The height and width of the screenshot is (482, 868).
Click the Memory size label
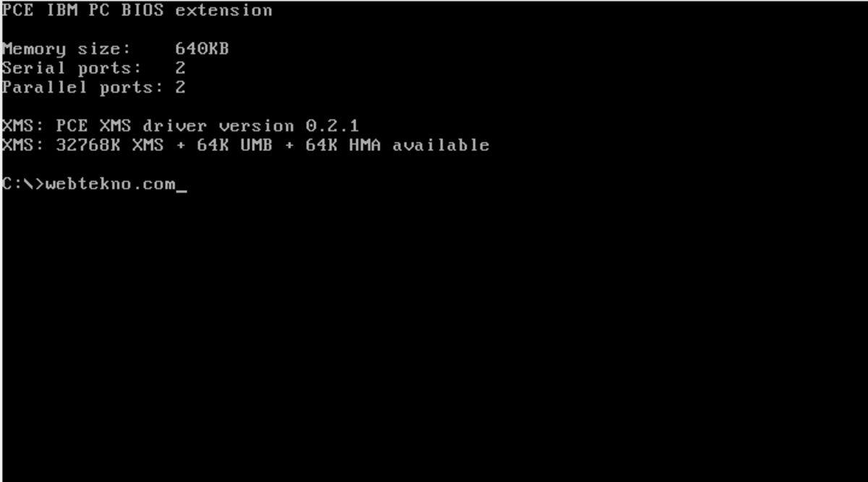click(x=67, y=50)
